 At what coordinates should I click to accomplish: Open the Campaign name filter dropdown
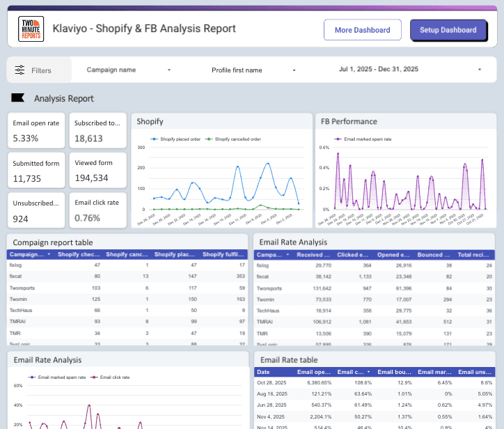pyautogui.click(x=128, y=70)
